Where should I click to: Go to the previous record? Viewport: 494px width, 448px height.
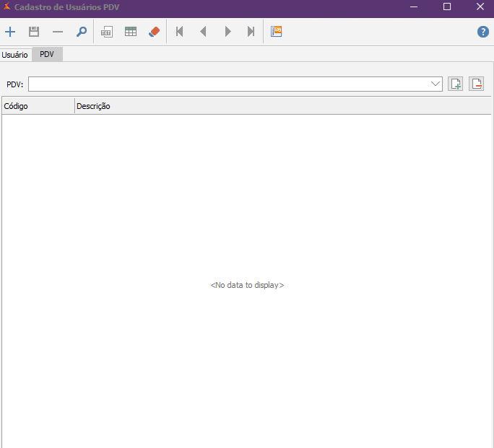point(203,32)
